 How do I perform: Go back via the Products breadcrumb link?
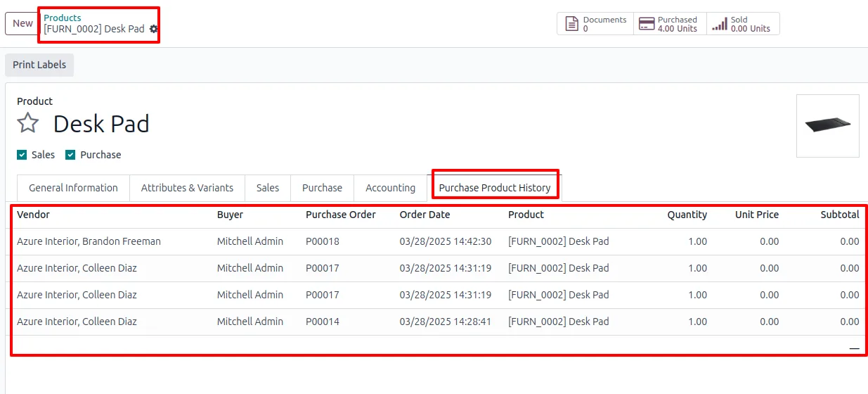point(63,18)
